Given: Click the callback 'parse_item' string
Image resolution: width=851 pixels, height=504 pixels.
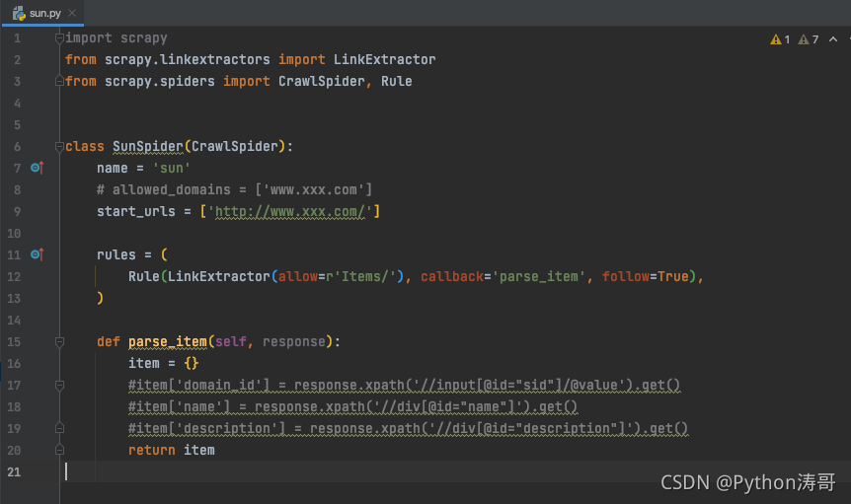Looking at the screenshot, I should (x=539, y=276).
